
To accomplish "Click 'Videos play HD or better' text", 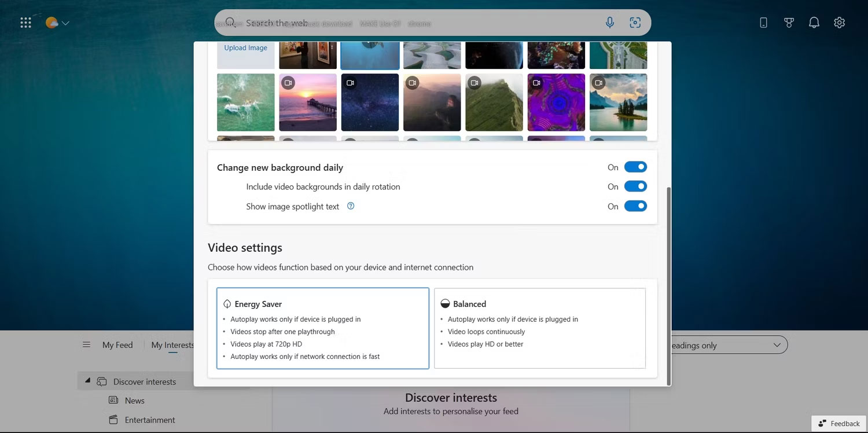I will click(486, 344).
